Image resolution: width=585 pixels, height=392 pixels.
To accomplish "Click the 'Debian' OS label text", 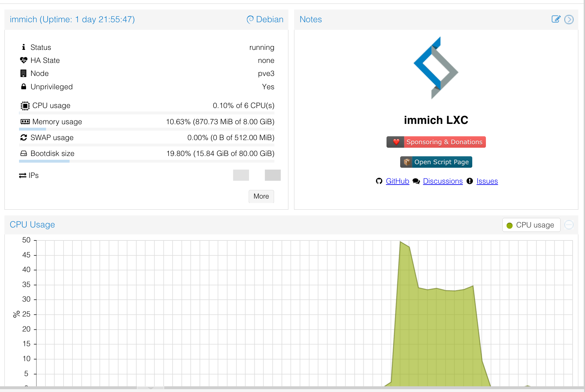I will (x=270, y=19).
